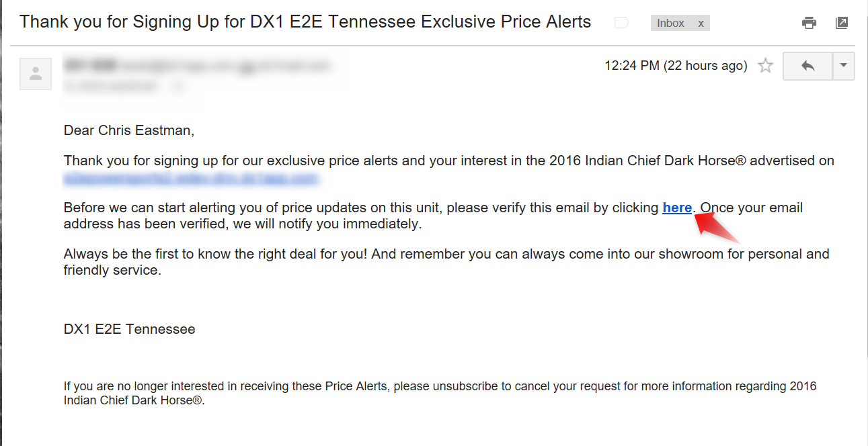Expand the recipient details arrow under sender
868x446 pixels.
(178, 86)
